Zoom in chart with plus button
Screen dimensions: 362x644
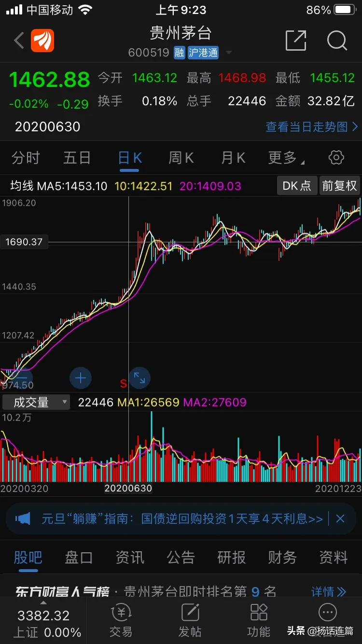point(81,378)
